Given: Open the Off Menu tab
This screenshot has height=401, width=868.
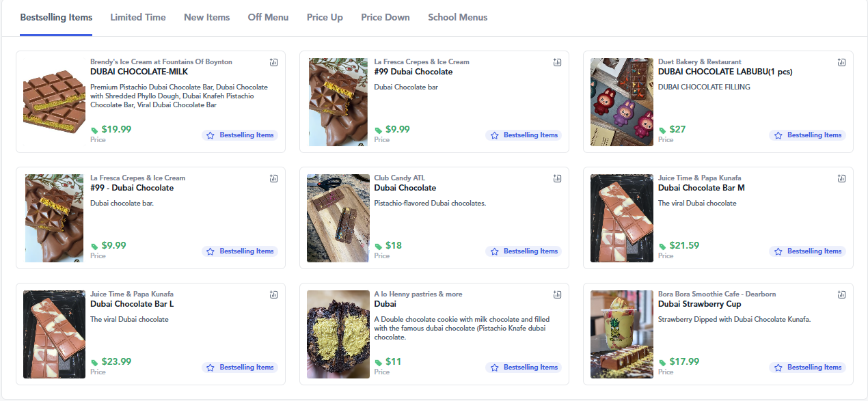Looking at the screenshot, I should tap(268, 17).
